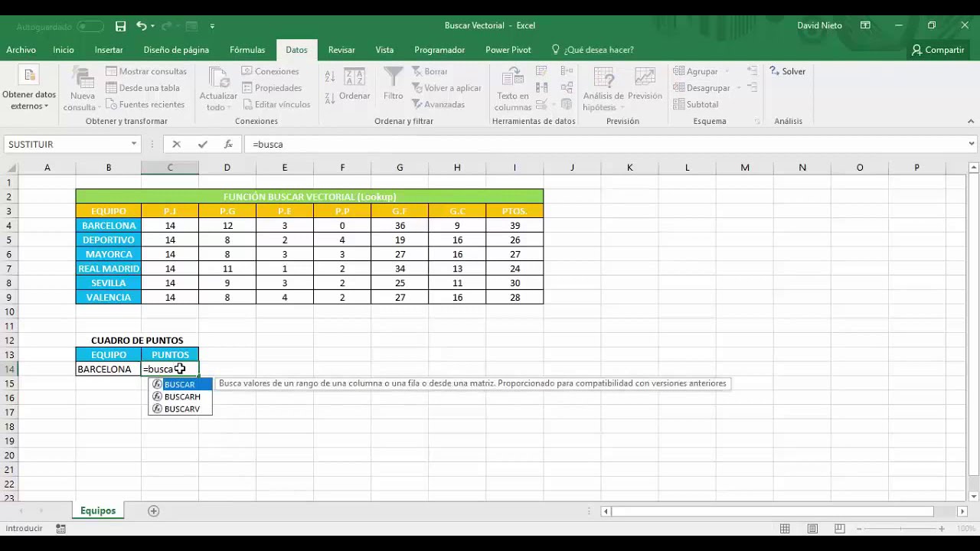980x551 pixels.
Task: Click Subtotal button
Action: 696,104
